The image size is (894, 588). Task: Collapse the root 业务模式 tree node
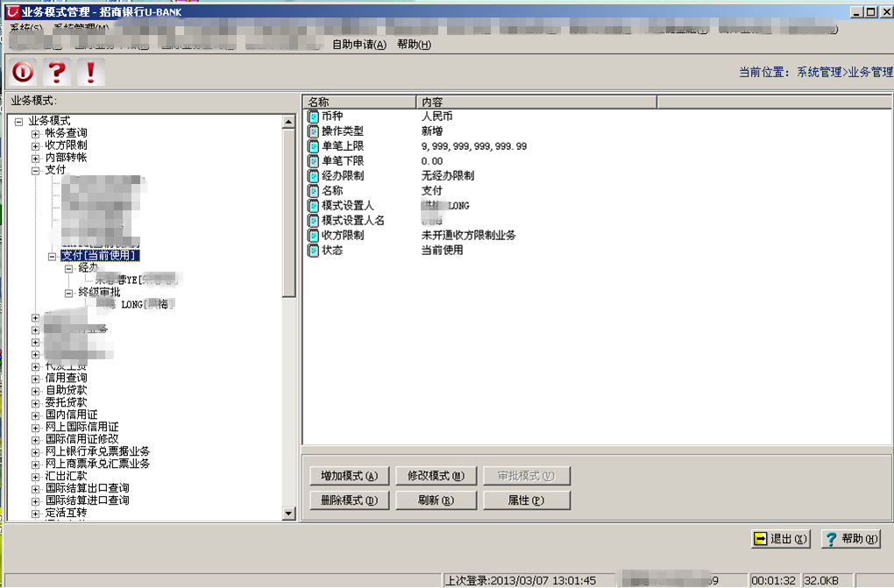(18, 122)
